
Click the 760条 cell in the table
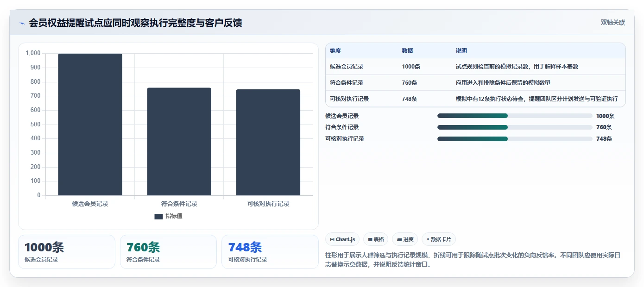click(410, 83)
